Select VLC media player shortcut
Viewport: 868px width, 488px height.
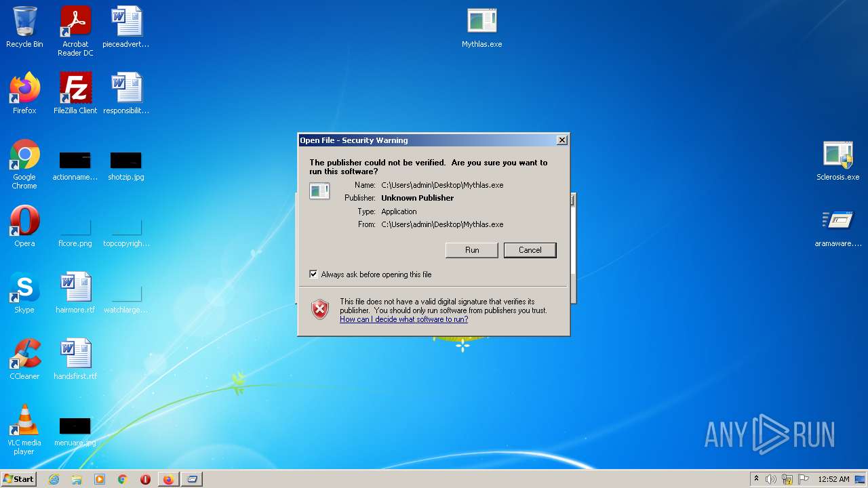[x=24, y=430]
